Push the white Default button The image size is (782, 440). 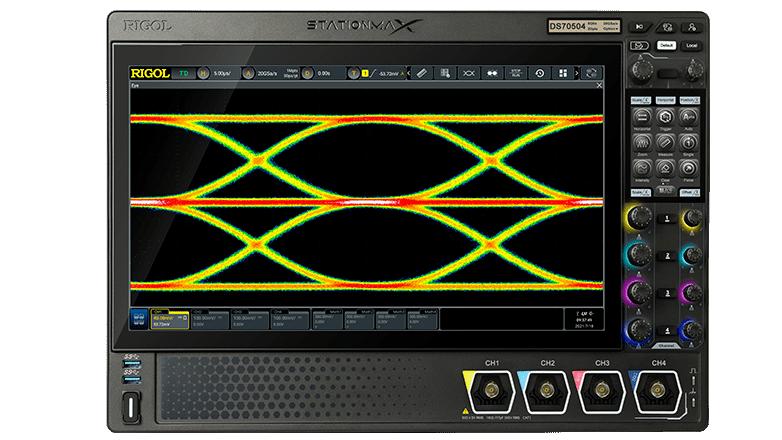tap(666, 45)
